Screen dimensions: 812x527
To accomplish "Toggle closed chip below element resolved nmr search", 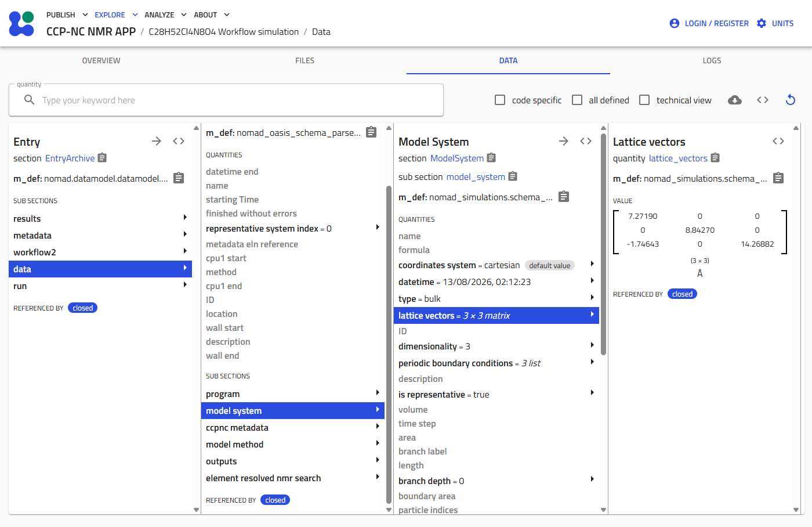I will pyautogui.click(x=275, y=500).
